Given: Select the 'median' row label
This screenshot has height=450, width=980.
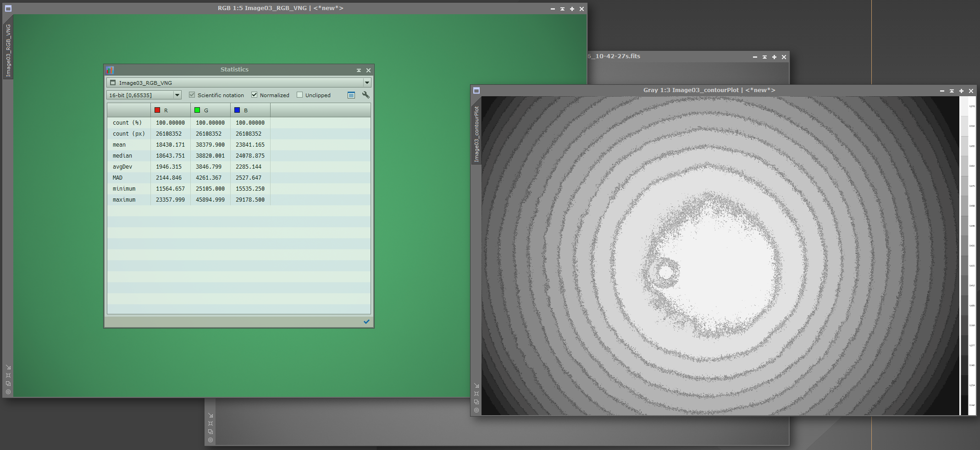Looking at the screenshot, I should [122, 156].
